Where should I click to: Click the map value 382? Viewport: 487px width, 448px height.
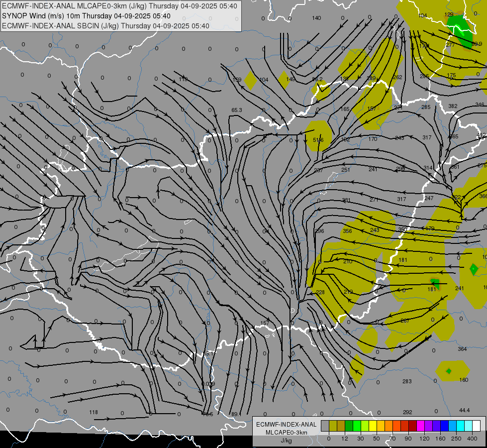[453, 106]
